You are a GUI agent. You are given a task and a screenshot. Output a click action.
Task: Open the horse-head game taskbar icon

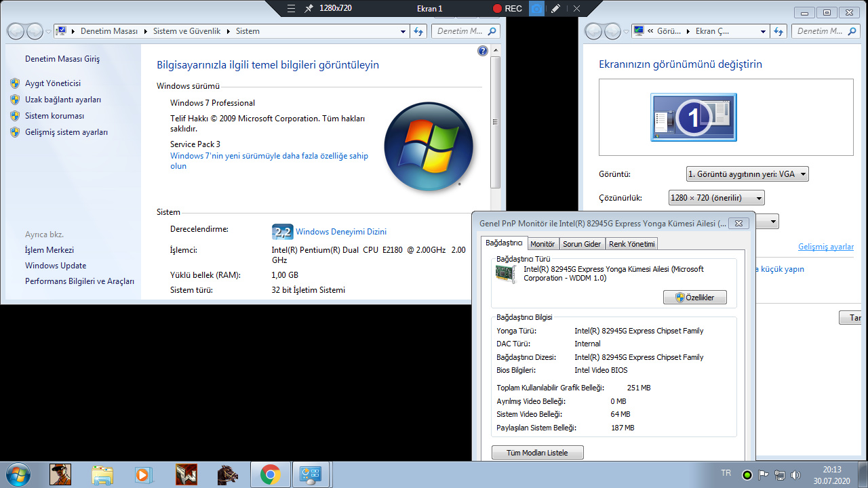(228, 474)
